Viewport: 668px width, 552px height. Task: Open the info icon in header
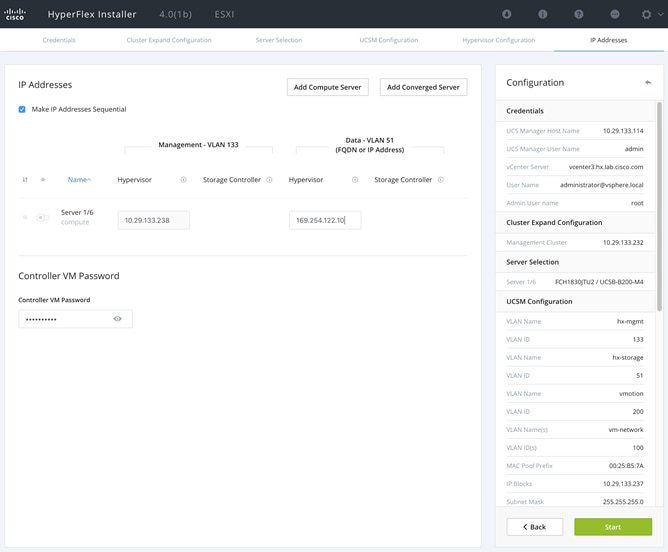tap(543, 14)
